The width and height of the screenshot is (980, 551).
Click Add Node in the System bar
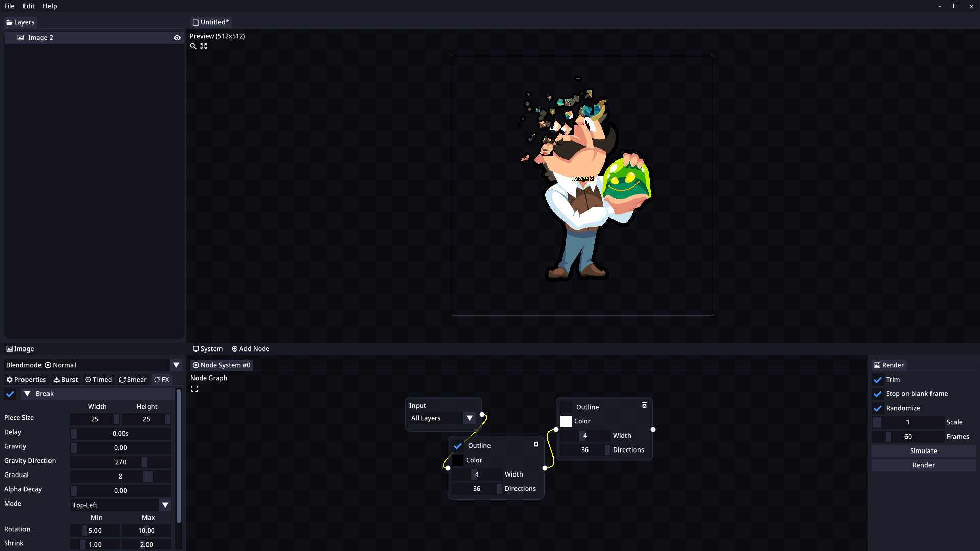tap(250, 349)
